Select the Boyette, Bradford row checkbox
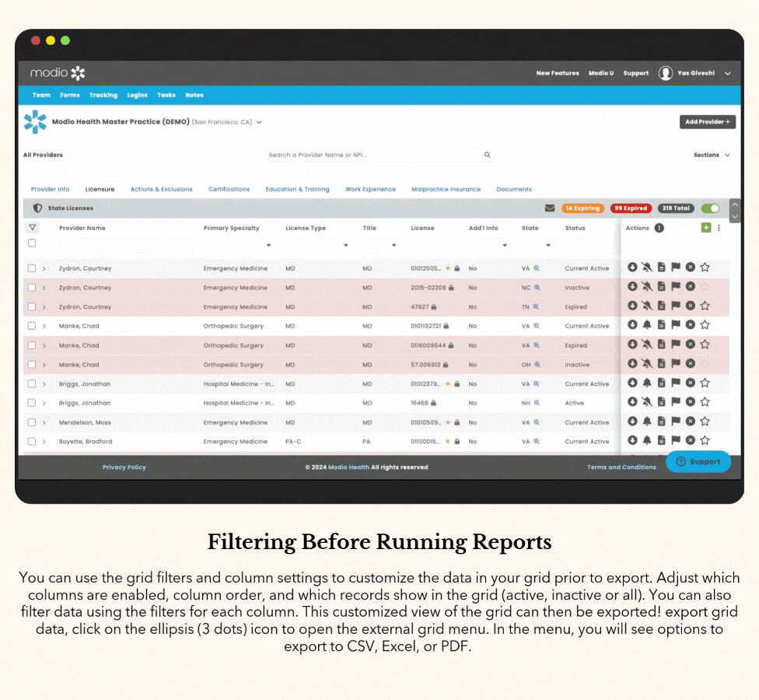The image size is (759, 700). pyautogui.click(x=32, y=442)
